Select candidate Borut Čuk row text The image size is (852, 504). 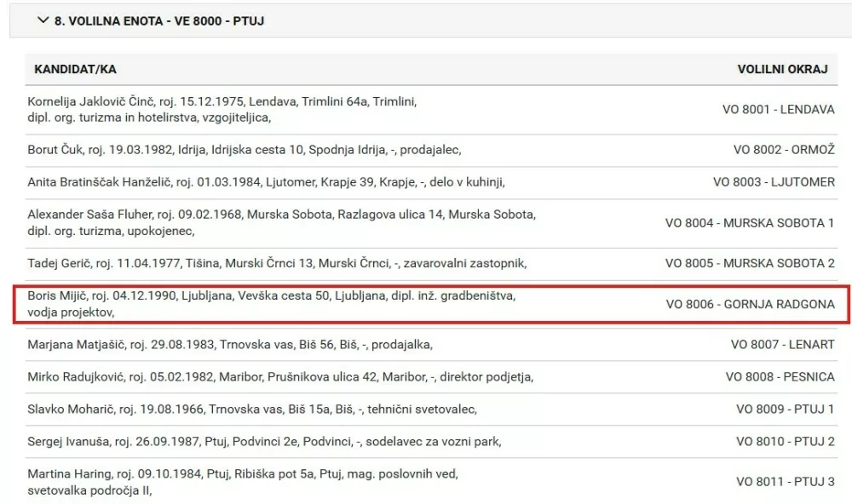[x=245, y=150]
